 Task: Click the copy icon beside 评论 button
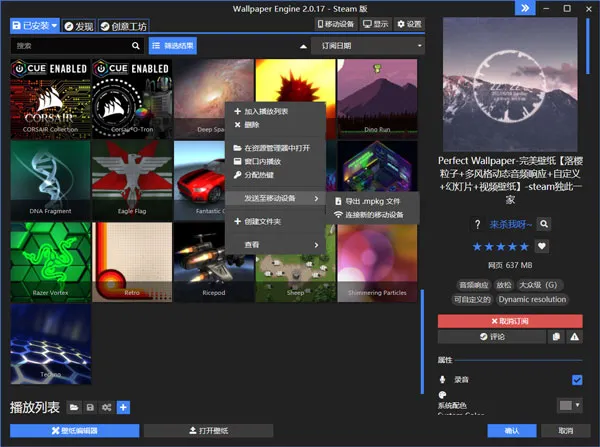point(556,337)
